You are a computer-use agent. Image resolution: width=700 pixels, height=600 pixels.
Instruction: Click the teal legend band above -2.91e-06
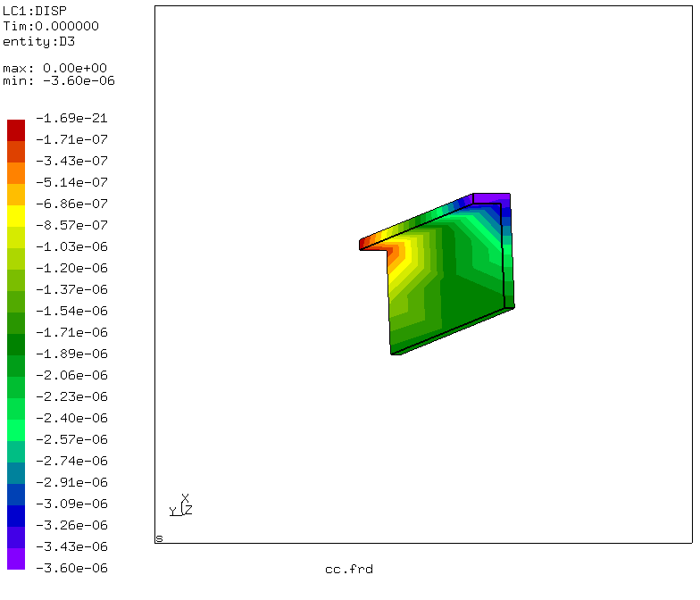[16, 473]
